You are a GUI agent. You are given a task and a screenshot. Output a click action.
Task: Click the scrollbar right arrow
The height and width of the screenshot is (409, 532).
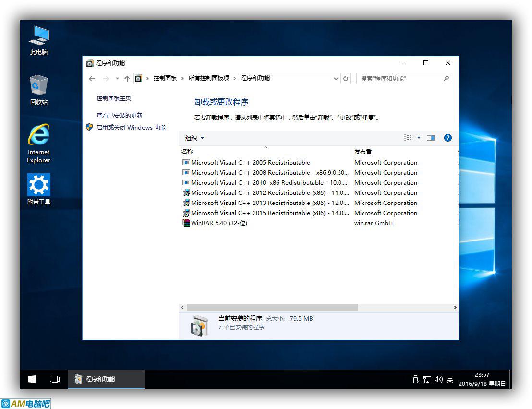pos(455,307)
